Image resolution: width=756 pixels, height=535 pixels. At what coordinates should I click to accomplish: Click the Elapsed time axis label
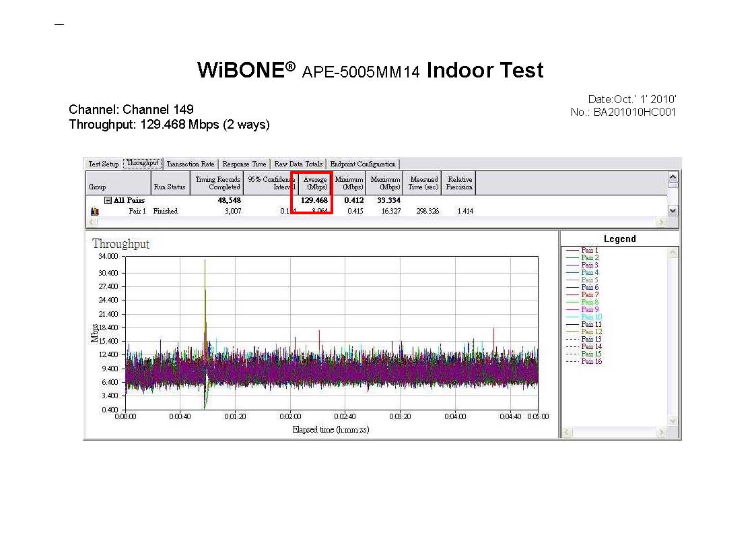(x=331, y=430)
